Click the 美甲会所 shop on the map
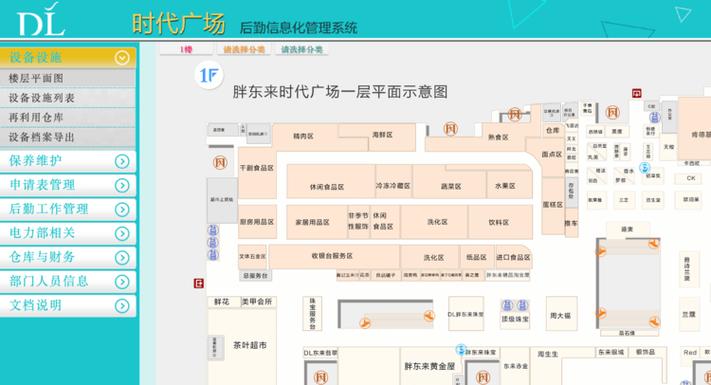Image resolution: width=711 pixels, height=385 pixels. pyautogui.click(x=257, y=302)
